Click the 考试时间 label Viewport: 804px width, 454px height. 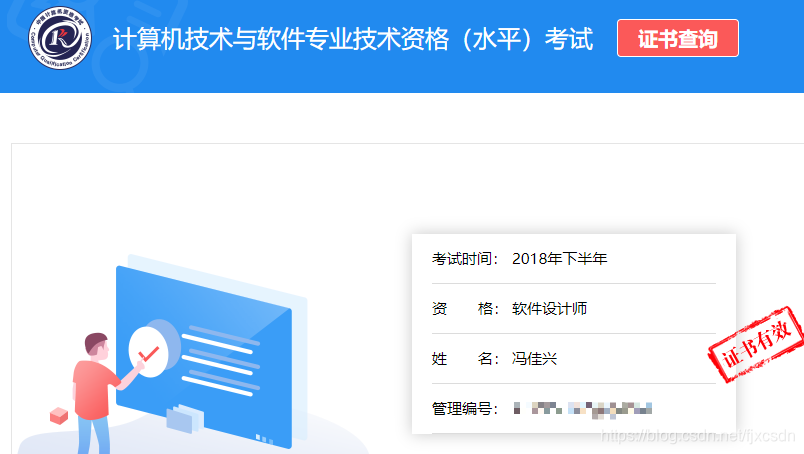465,259
